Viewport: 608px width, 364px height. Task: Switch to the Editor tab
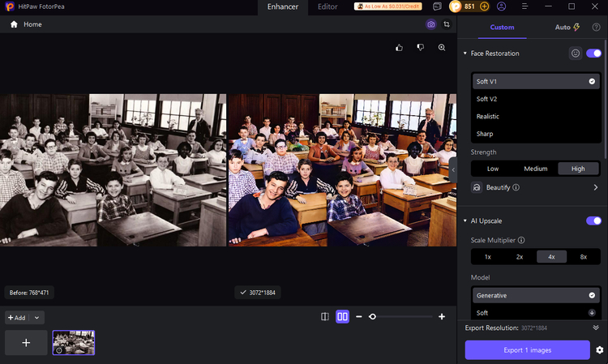pos(328,6)
